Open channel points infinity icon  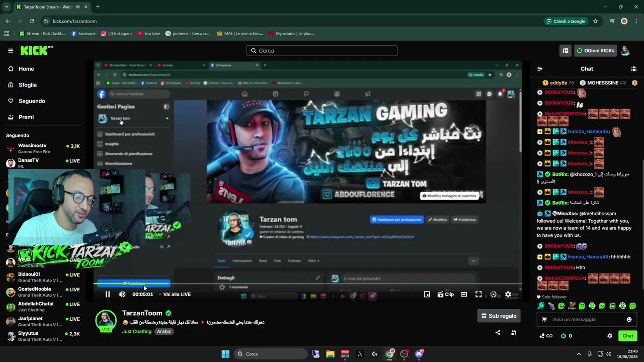click(546, 336)
